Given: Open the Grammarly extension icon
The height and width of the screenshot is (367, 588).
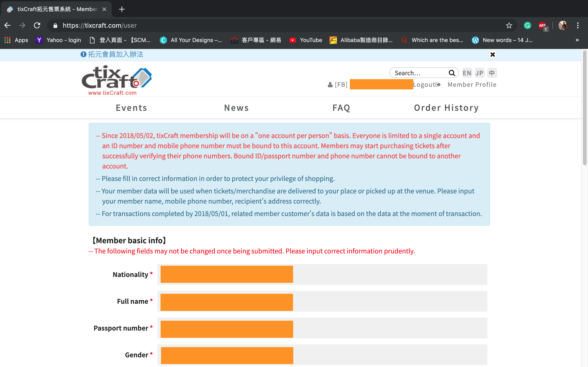Looking at the screenshot, I should pyautogui.click(x=527, y=25).
